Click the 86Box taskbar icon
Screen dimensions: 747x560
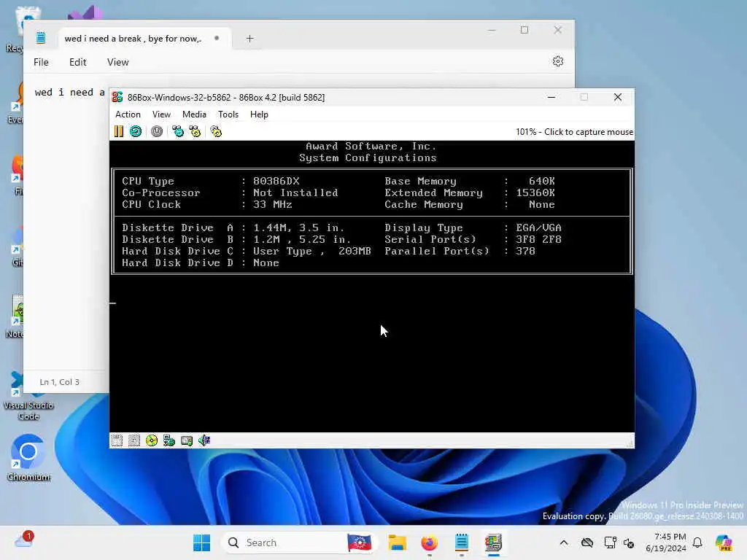click(x=494, y=542)
